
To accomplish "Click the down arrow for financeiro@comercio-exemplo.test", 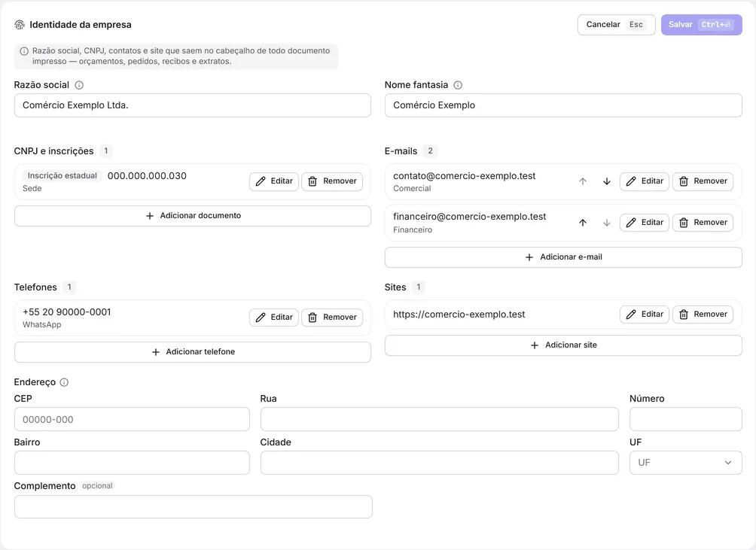I will (x=607, y=223).
